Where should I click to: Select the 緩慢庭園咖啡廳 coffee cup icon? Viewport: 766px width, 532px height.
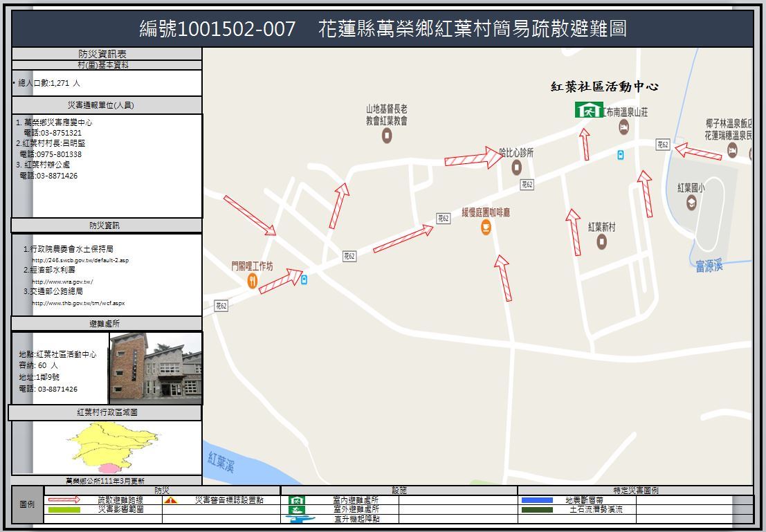pos(486,227)
